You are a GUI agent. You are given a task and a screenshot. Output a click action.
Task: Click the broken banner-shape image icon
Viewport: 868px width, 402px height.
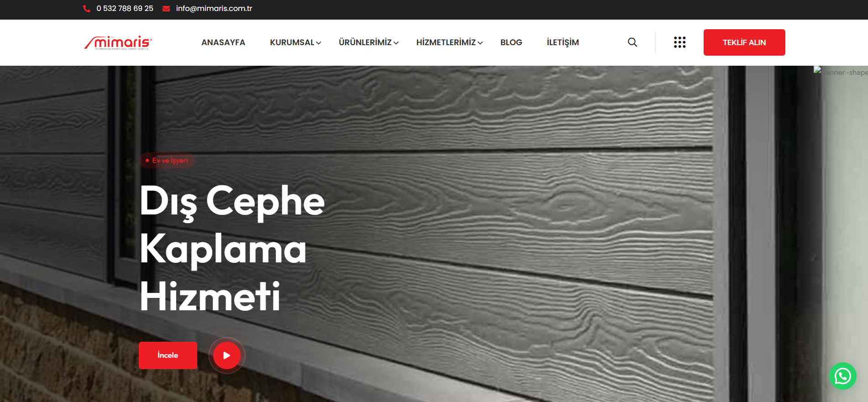pyautogui.click(x=817, y=70)
